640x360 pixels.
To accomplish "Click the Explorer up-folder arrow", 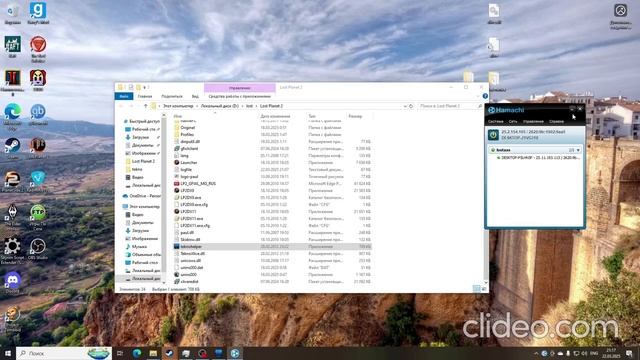I will (145, 106).
